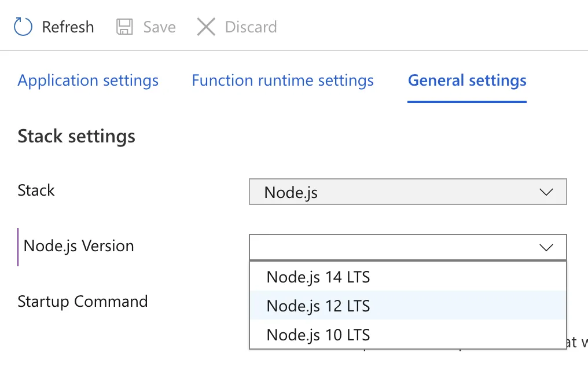588x367 pixels.
Task: Choose Node.js 12 LTS option
Action: click(x=408, y=306)
